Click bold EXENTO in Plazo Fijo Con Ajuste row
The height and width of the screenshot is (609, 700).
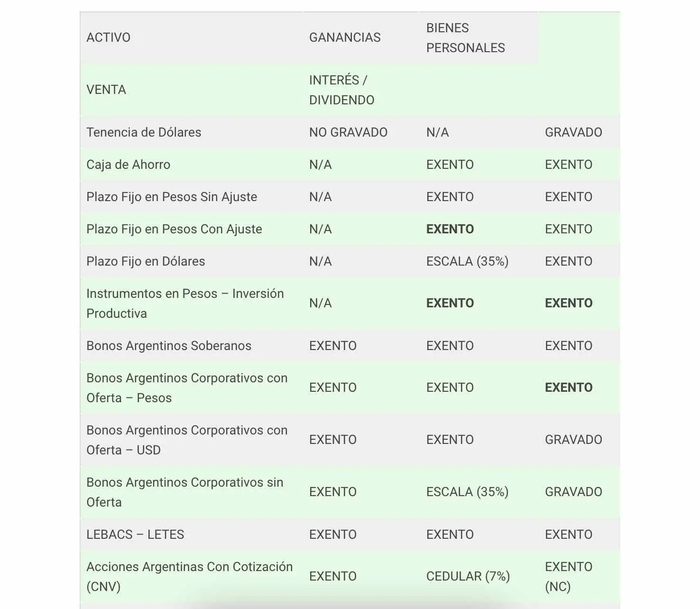(450, 229)
